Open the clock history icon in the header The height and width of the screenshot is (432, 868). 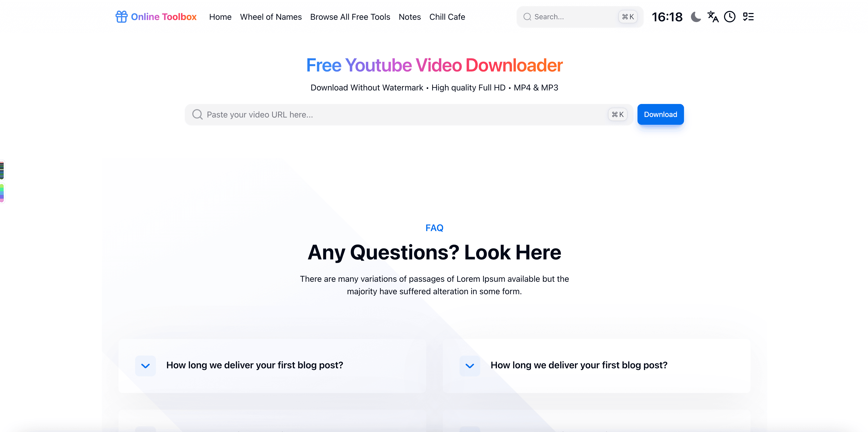(730, 17)
